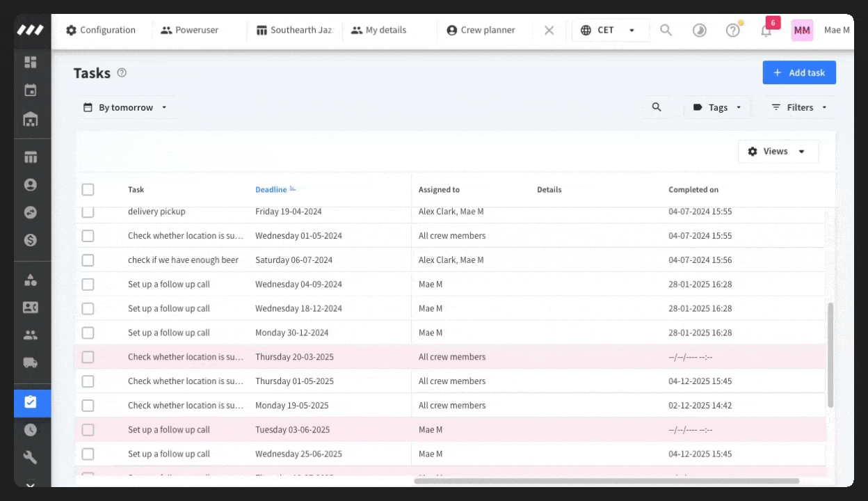Tick the checkbox for the Monday 30-12-2024 task
This screenshot has width=868, height=501.
(x=88, y=333)
